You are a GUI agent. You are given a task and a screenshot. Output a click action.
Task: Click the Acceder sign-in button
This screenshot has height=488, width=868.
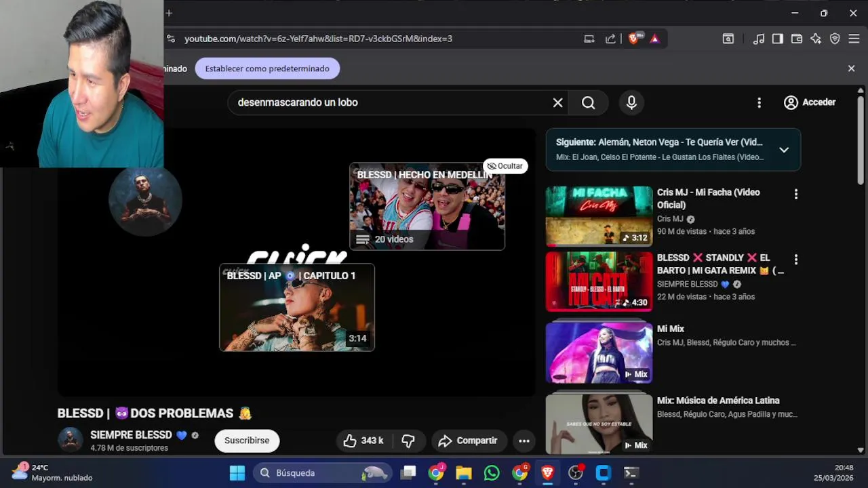[810, 102]
